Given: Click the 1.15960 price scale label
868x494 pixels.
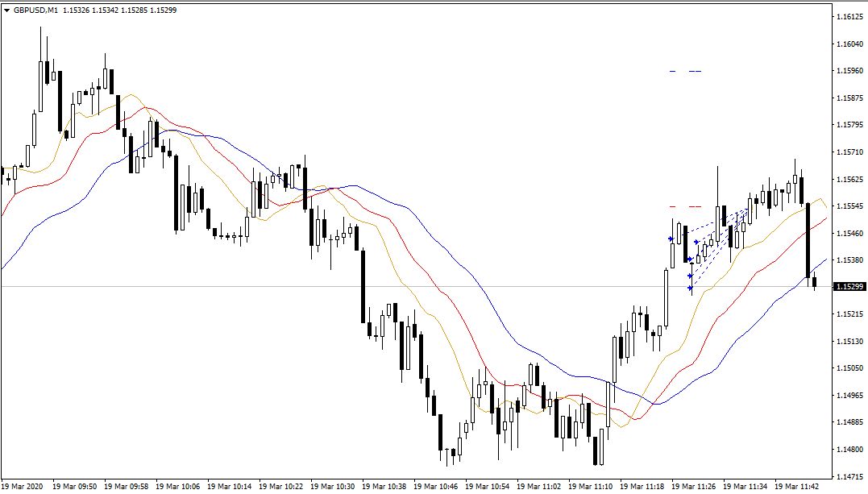Looking at the screenshot, I should click(849, 71).
